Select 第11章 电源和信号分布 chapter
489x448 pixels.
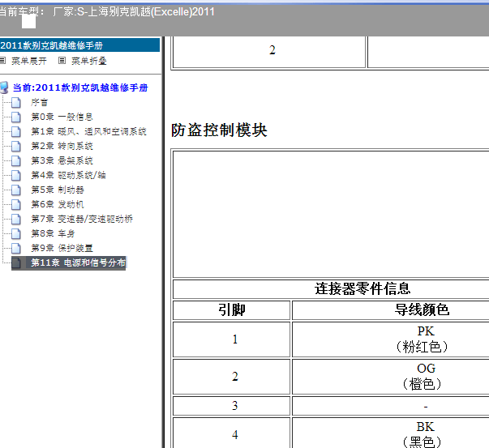tap(78, 263)
